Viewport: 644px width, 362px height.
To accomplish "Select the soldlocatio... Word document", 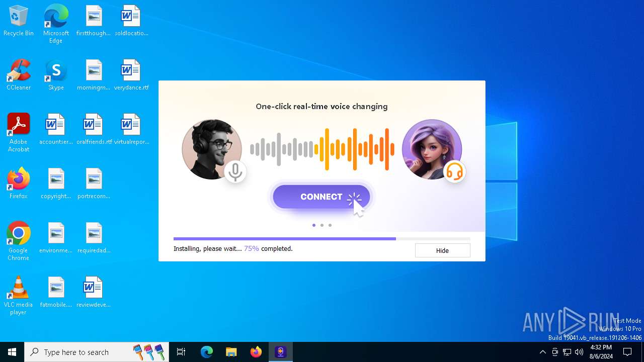I will 131,21.
